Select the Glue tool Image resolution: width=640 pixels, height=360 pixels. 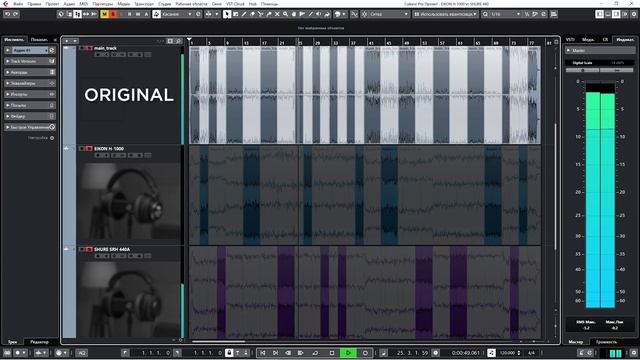coord(269,14)
